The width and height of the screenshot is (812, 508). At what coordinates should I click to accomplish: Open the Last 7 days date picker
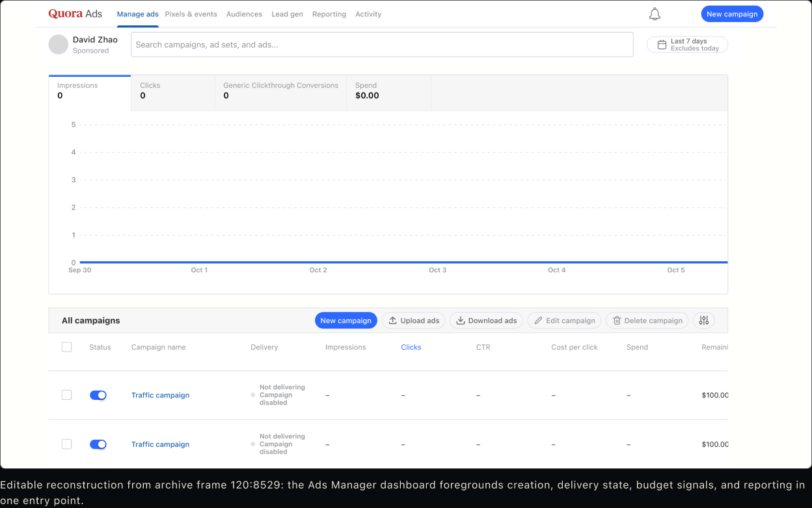click(687, 45)
